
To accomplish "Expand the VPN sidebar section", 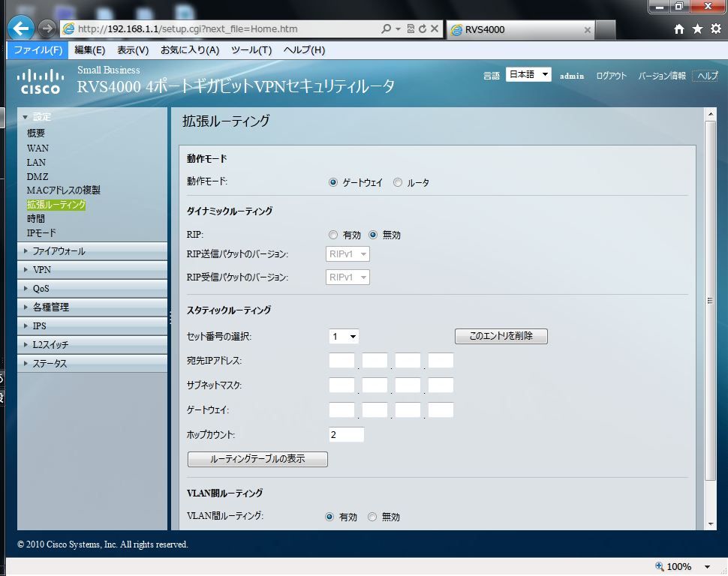I will click(92, 270).
